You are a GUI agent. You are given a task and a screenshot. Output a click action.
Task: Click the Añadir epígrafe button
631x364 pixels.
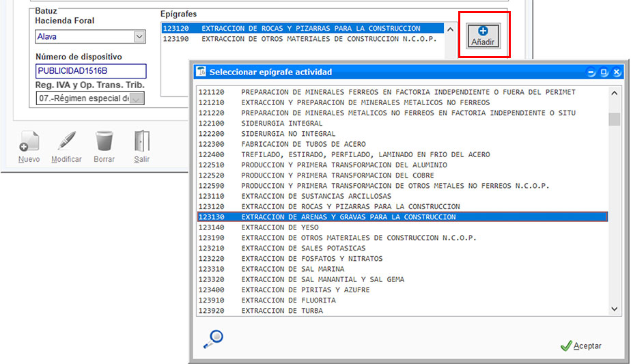click(483, 36)
